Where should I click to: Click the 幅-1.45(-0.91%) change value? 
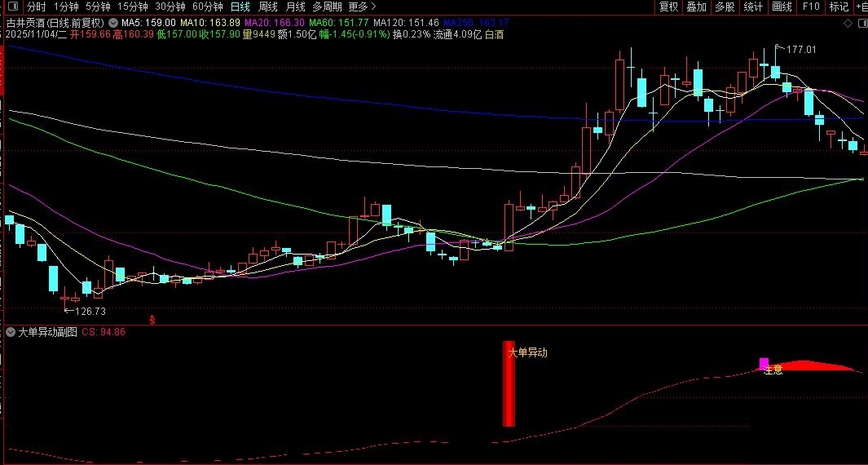click(355, 34)
